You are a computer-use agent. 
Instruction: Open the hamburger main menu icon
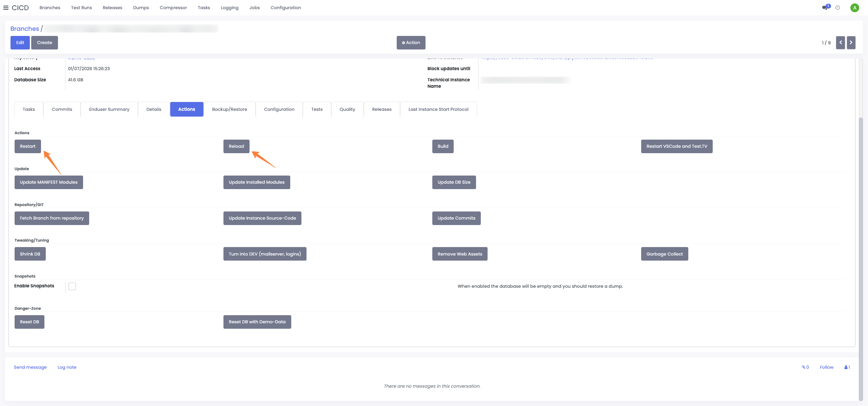[x=6, y=8]
